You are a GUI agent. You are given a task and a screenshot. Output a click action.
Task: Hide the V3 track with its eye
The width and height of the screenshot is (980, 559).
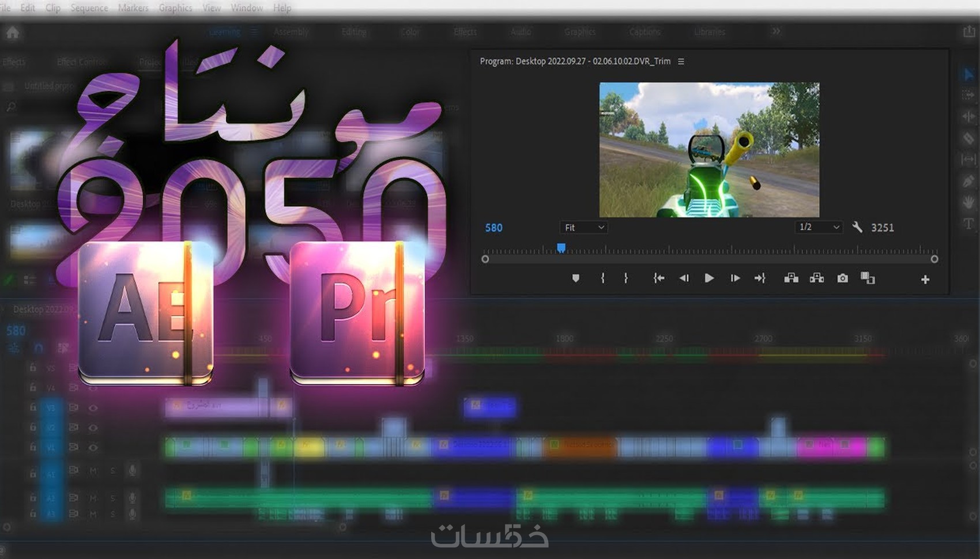coord(93,408)
